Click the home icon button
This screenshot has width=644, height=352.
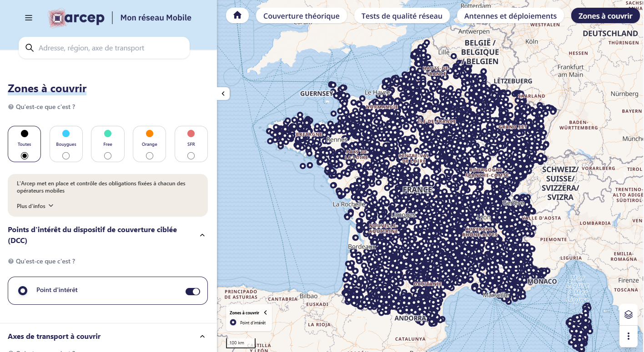click(237, 15)
